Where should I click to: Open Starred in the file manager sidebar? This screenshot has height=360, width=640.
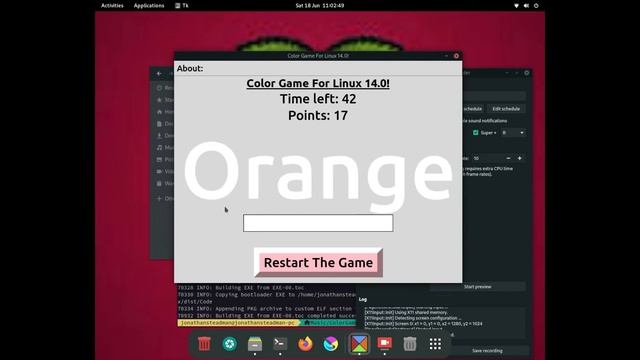coord(165,100)
